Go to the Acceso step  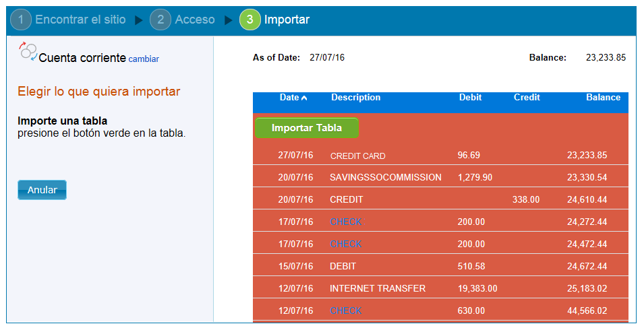(x=195, y=20)
